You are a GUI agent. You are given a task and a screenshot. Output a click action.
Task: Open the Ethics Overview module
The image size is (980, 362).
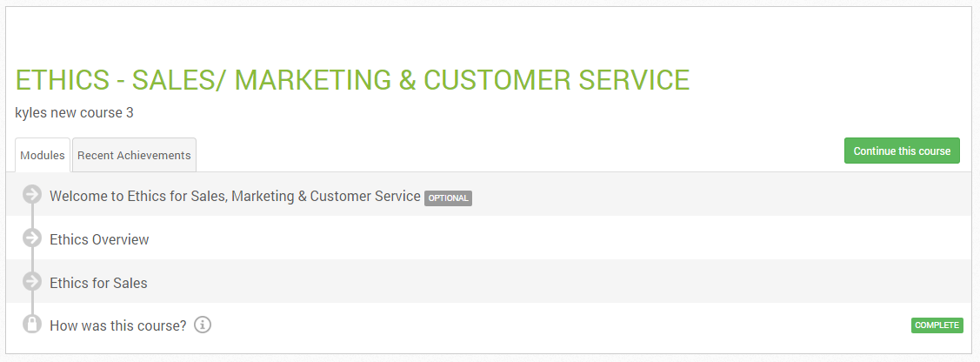pos(99,239)
